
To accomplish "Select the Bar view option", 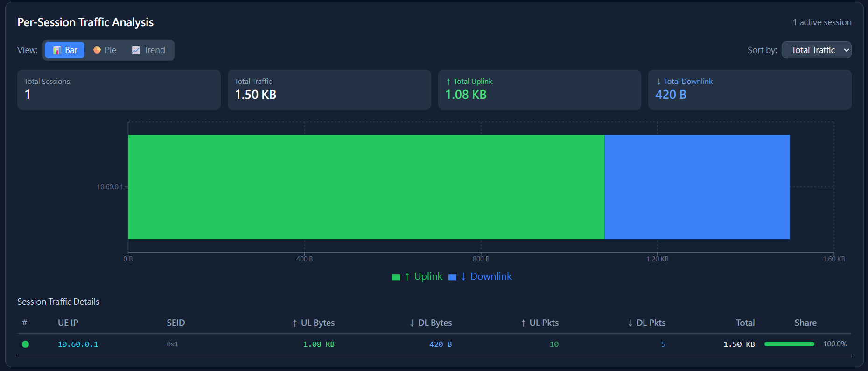I will point(65,50).
